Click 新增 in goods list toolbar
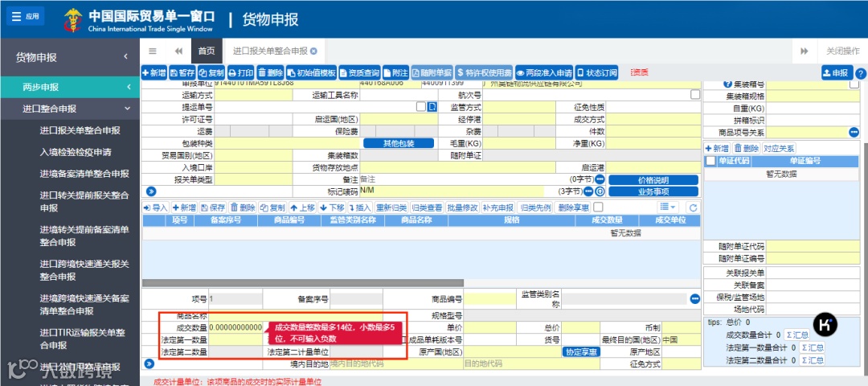Viewport: 868px width, 386px height. [184, 207]
